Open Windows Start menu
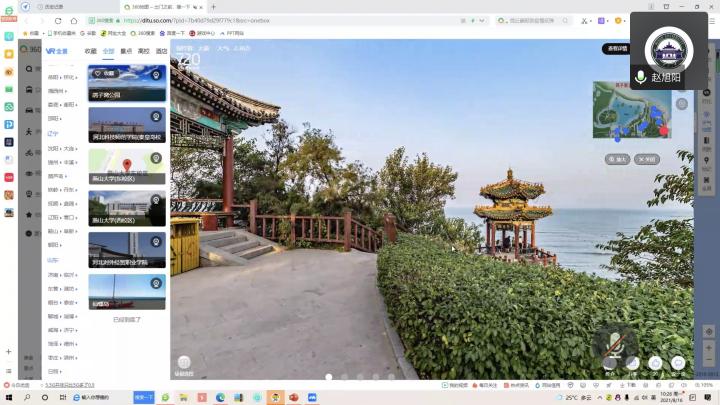 coord(7,397)
